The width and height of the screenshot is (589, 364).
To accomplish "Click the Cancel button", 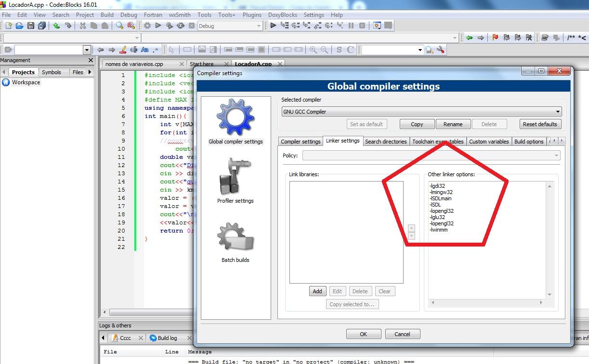I will [402, 334].
